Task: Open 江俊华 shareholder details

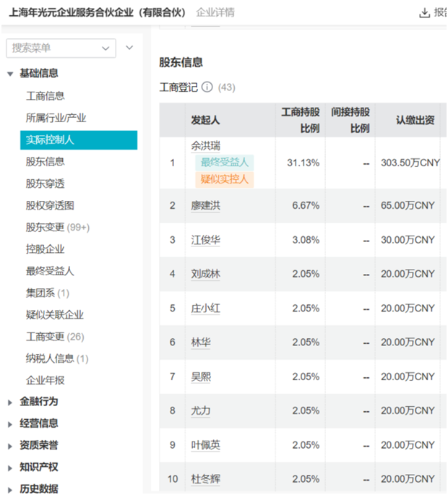Action: click(205, 240)
